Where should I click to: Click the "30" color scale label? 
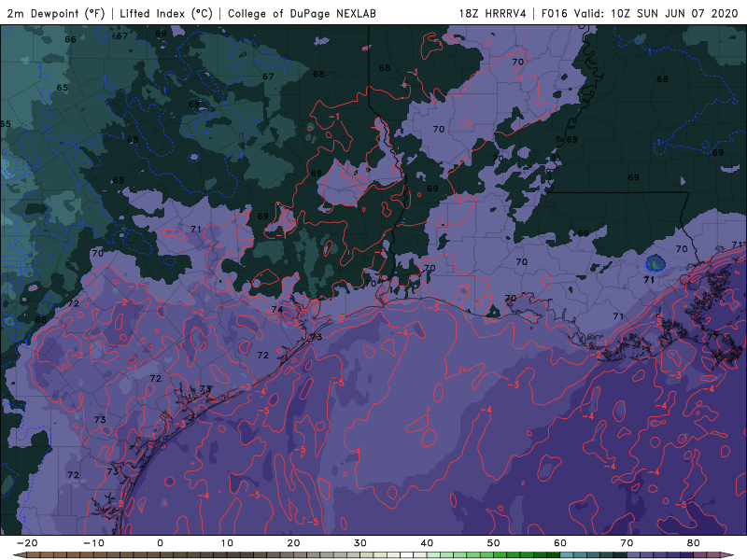tap(360, 543)
